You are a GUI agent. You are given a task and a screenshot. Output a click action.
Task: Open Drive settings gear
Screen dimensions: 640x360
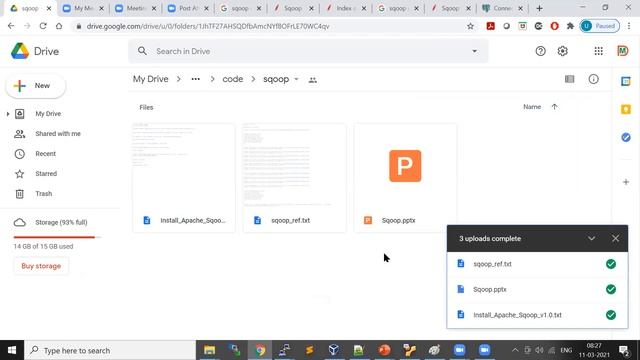[x=562, y=51]
